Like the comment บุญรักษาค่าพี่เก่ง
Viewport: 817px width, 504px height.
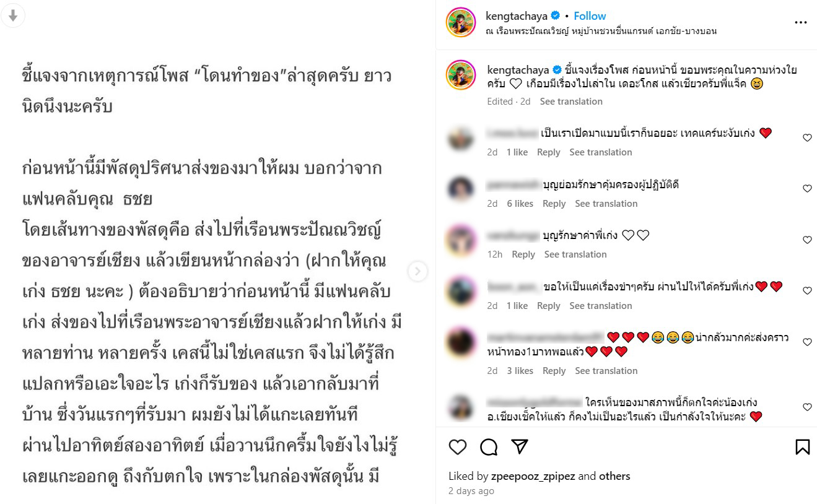pyautogui.click(x=807, y=240)
